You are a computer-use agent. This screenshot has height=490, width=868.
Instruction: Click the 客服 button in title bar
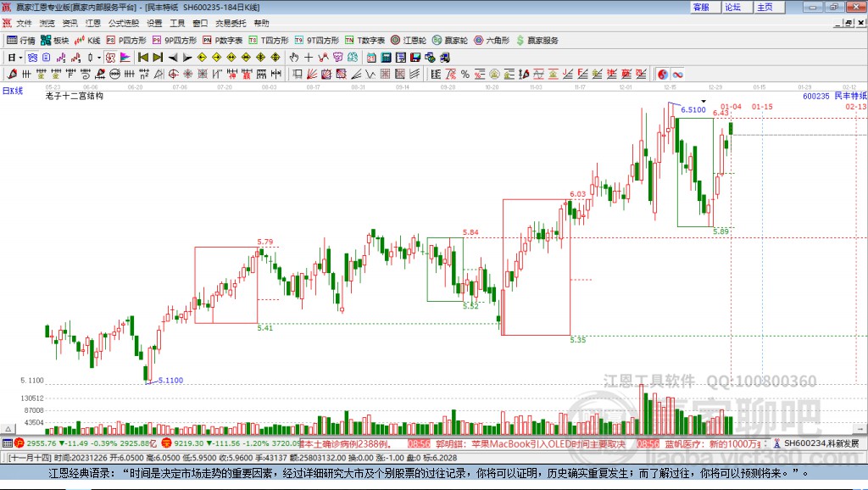coord(704,7)
